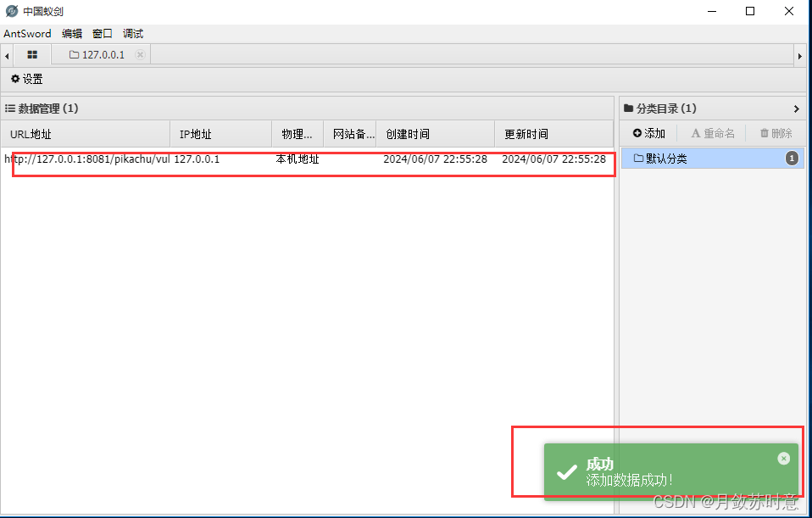Sort by the IP地址 column header
The image size is (812, 518).
pos(221,134)
